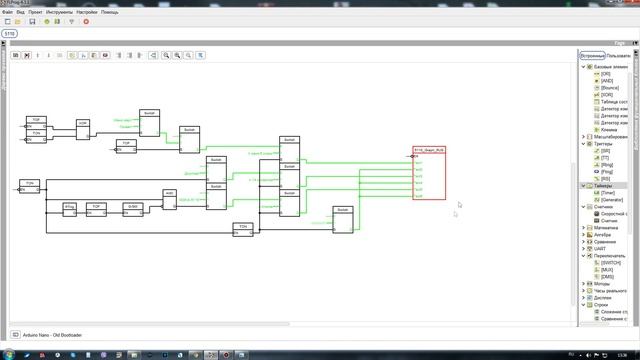The width and height of the screenshot is (640, 360).
Task: Expand the Математика tree group
Action: tap(583, 228)
